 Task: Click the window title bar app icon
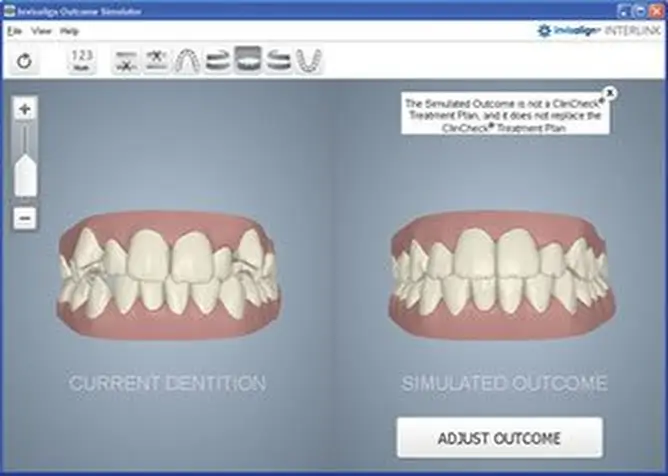coord(9,11)
